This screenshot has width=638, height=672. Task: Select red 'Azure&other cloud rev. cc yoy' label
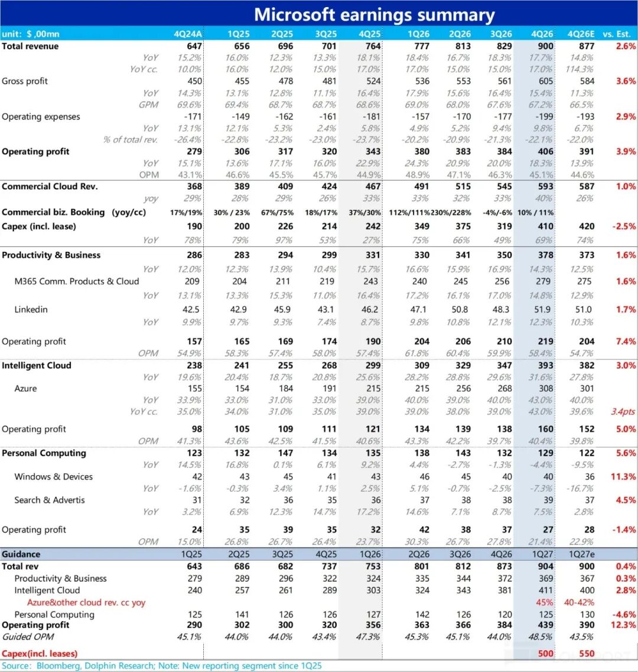(86, 603)
